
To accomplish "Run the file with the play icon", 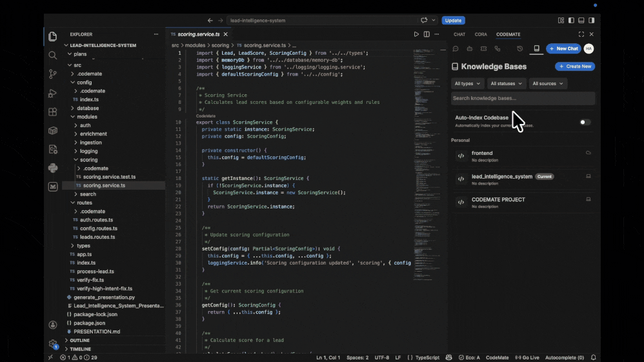I will tap(416, 34).
